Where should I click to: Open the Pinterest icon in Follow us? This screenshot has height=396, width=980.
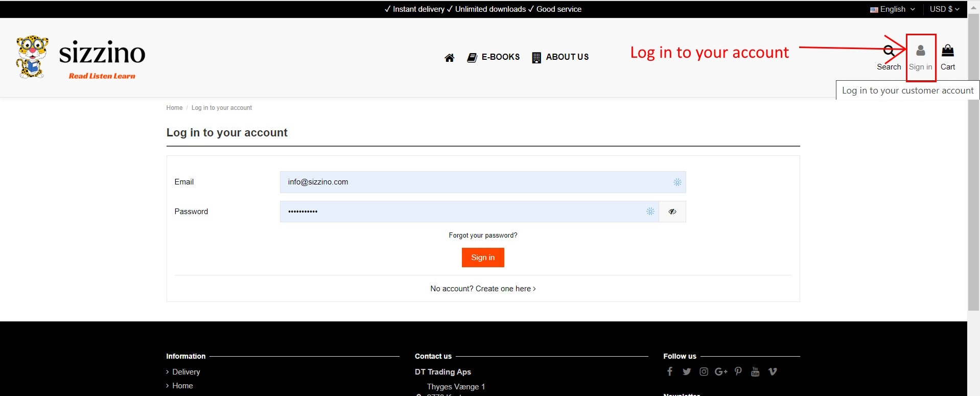pyautogui.click(x=738, y=371)
